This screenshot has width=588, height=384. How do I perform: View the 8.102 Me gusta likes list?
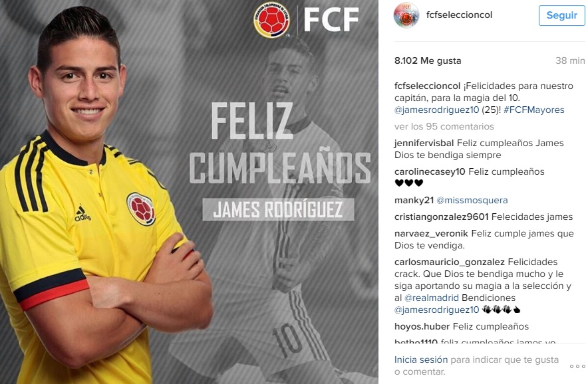pyautogui.click(x=428, y=60)
